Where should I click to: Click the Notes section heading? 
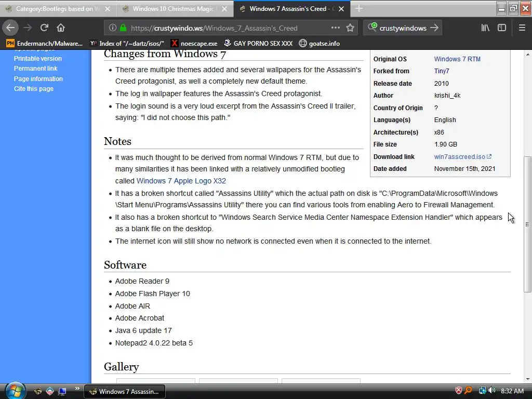(117, 141)
